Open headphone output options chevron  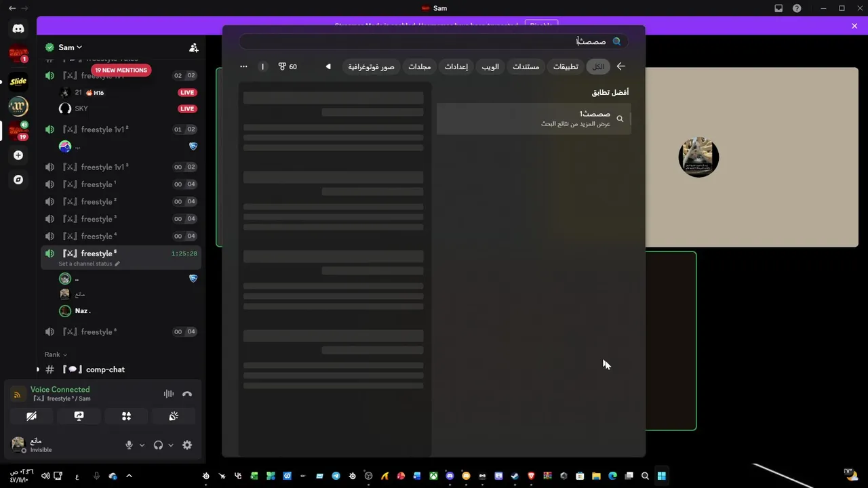coord(171,445)
